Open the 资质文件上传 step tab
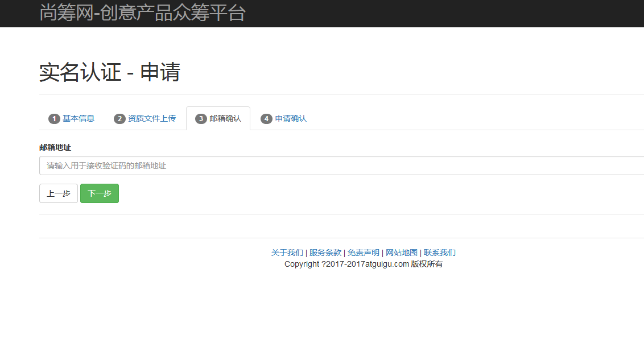The height and width of the screenshot is (360, 644). [x=152, y=118]
